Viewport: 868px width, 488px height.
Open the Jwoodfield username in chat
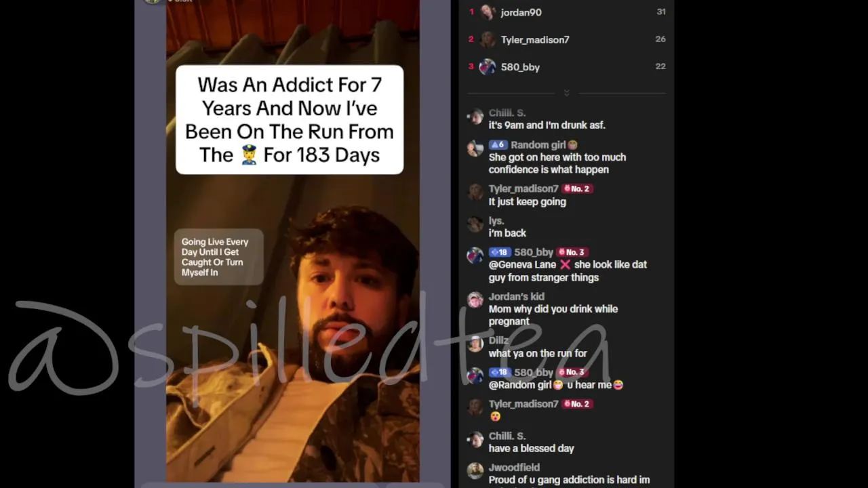(514, 468)
